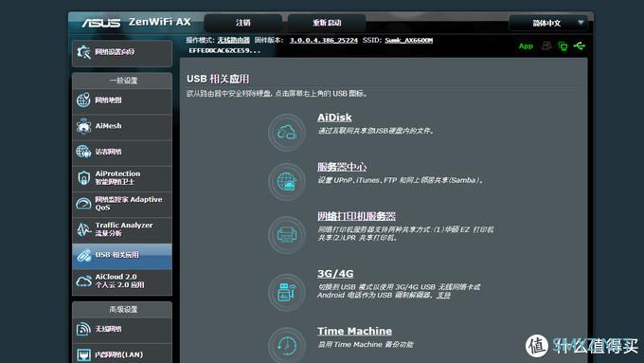Click the Guest Network sidebar icon
The image size is (644, 363).
click(x=83, y=152)
